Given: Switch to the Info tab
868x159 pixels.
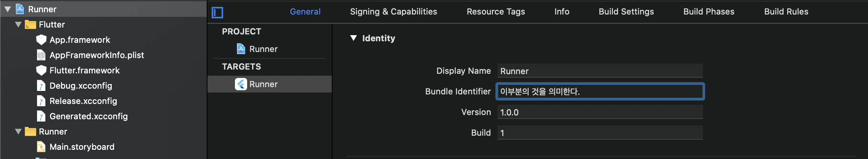Looking at the screenshot, I should (562, 11).
